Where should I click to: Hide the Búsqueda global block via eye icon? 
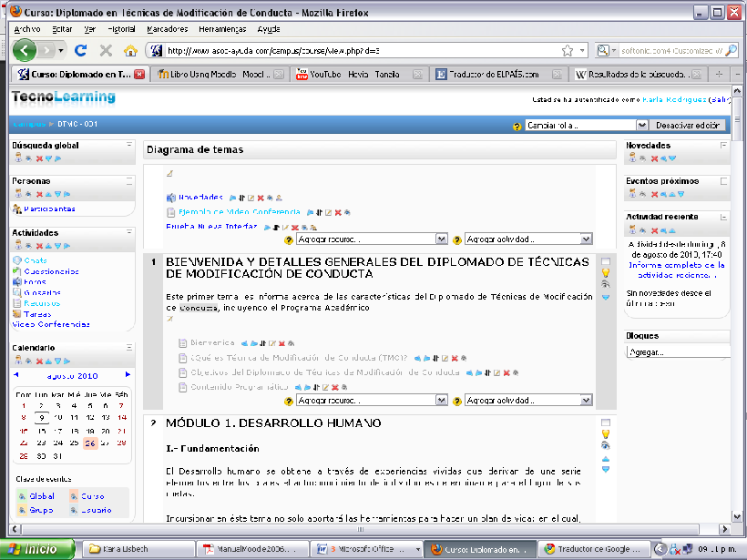[28, 158]
